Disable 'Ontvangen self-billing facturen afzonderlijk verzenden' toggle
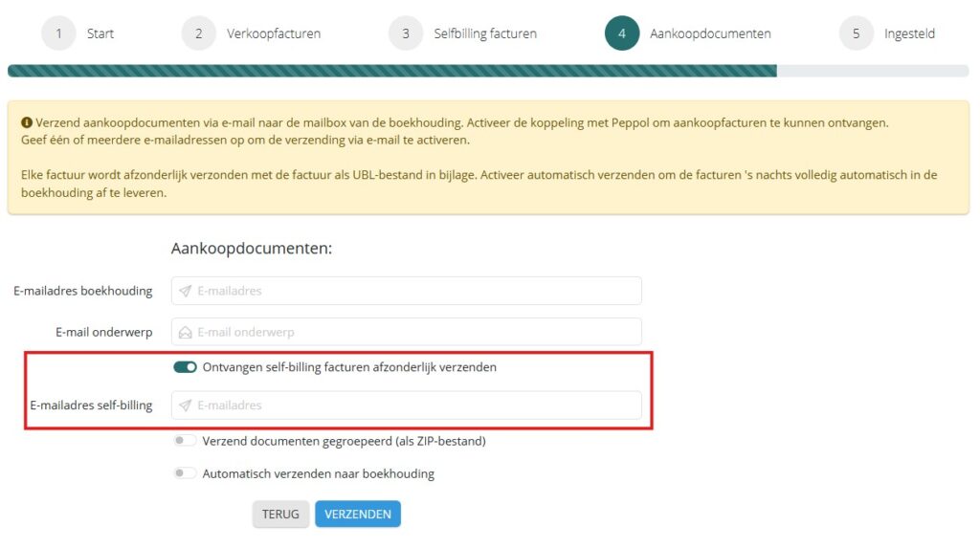Image resolution: width=980 pixels, height=548 pixels. [185, 367]
